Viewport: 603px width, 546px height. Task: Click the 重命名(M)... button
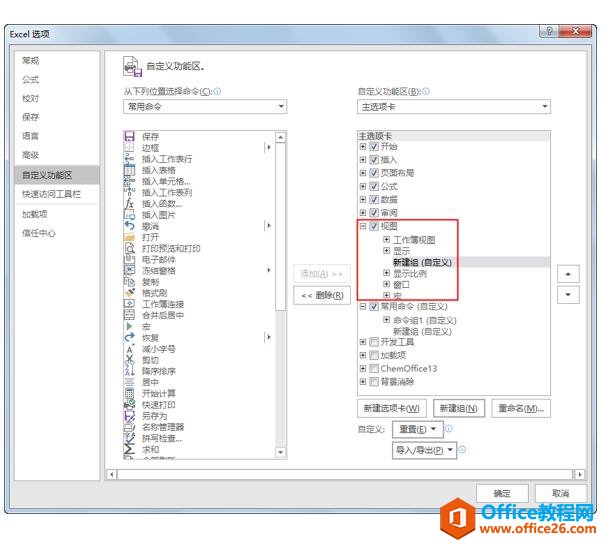pos(521,408)
